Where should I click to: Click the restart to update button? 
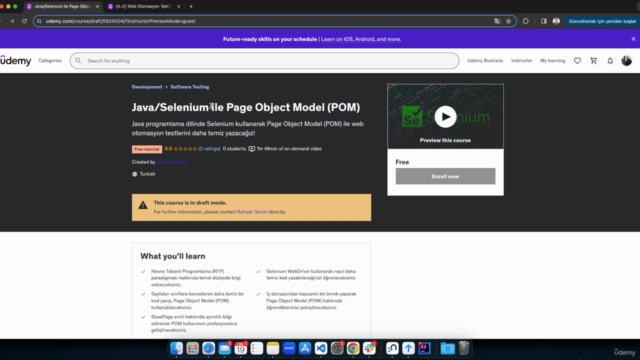602,21
